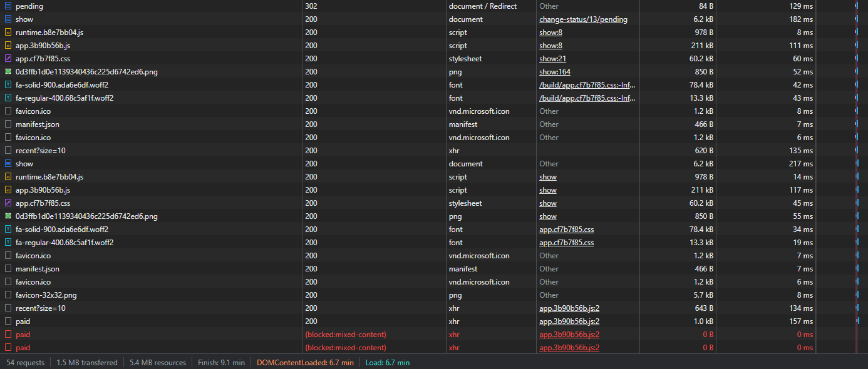Image resolution: width=868 pixels, height=369 pixels.
Task: Click the blocked icon beside the red paid request
Action: tap(9, 334)
